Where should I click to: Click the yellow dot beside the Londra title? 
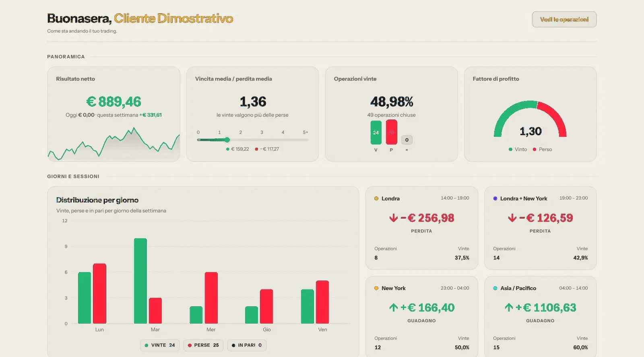coord(376,198)
